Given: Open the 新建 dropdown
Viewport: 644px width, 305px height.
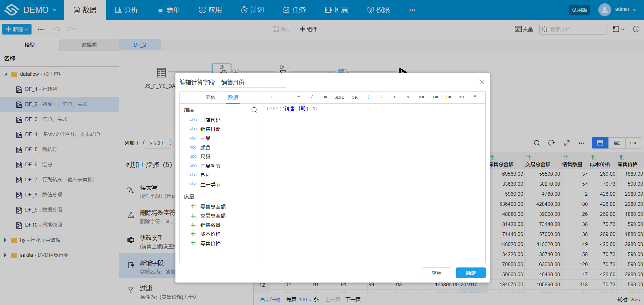Looking at the screenshot, I should tap(17, 29).
